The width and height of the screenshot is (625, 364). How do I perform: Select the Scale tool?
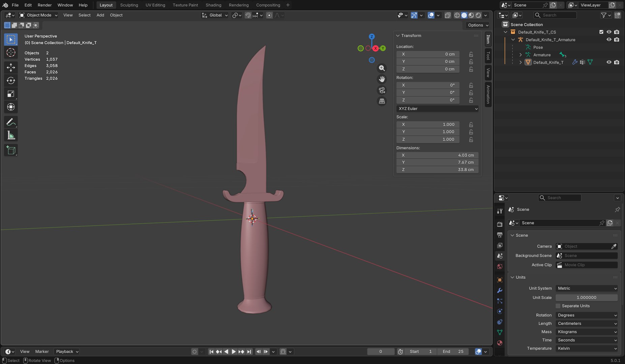[11, 94]
